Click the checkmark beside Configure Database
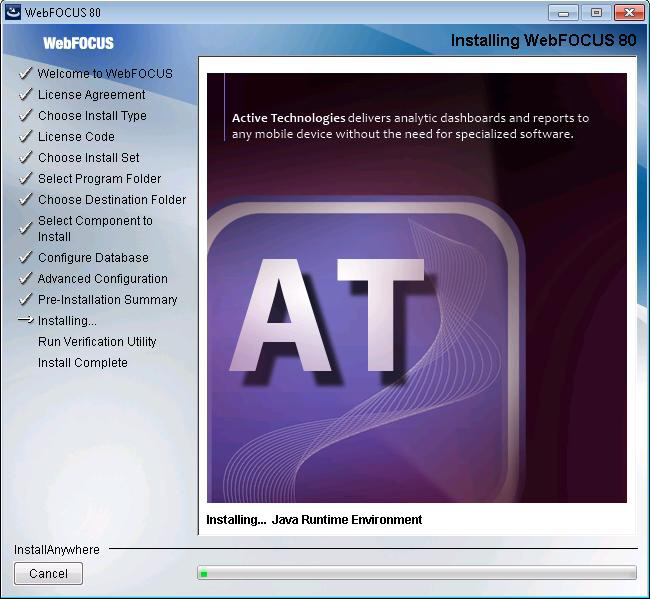Screen dimensions: 650x599 25,257
